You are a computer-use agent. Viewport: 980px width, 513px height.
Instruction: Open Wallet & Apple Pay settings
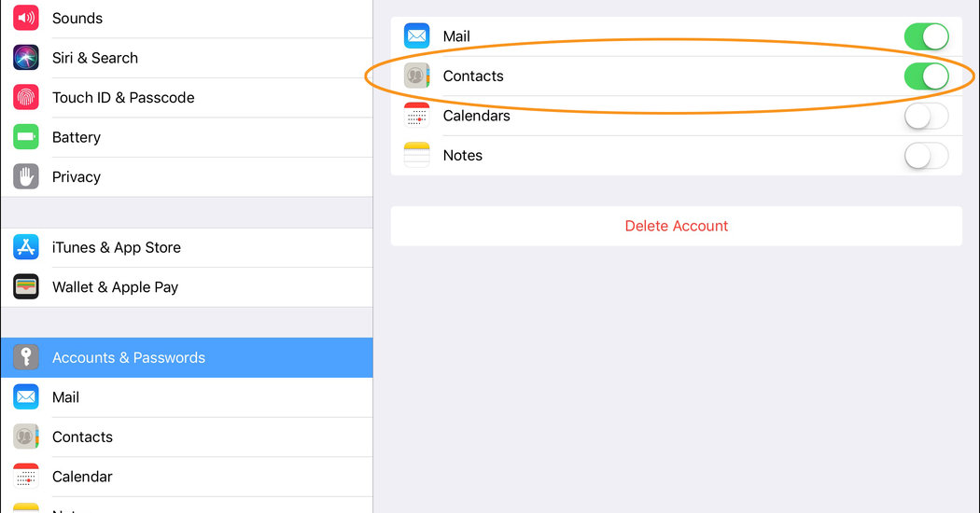click(x=187, y=287)
